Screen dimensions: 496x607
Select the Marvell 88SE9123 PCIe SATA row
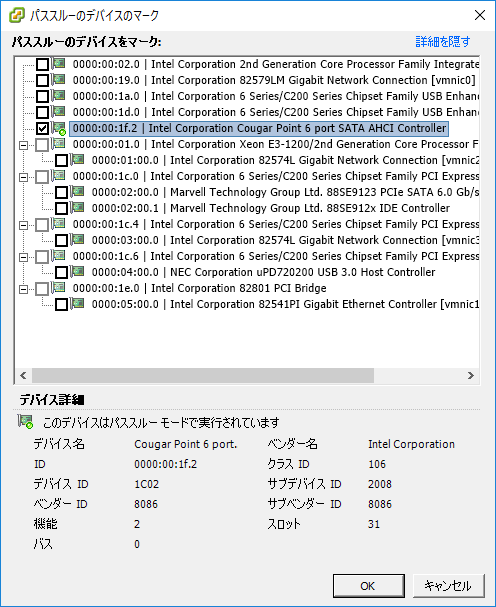[285, 192]
